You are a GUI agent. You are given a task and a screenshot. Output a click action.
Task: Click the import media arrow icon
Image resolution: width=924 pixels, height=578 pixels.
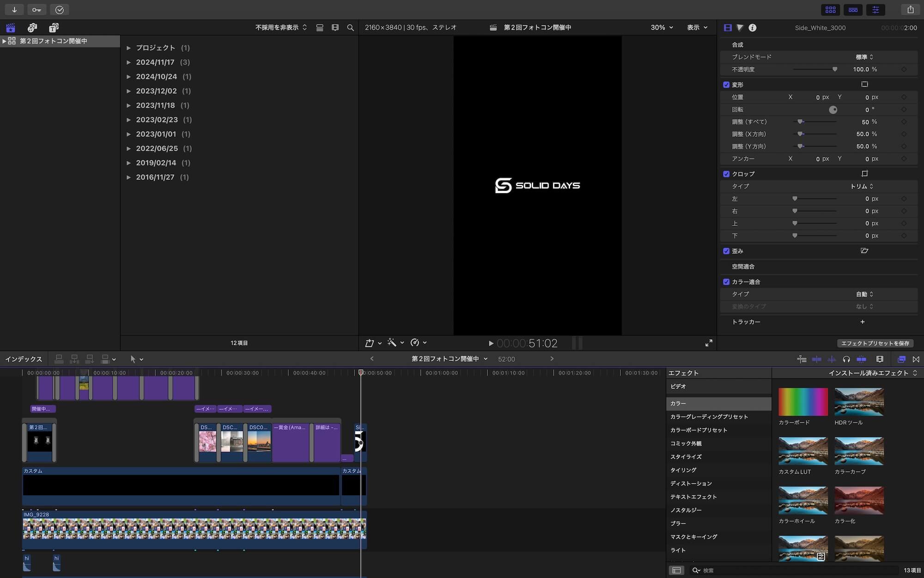click(14, 10)
